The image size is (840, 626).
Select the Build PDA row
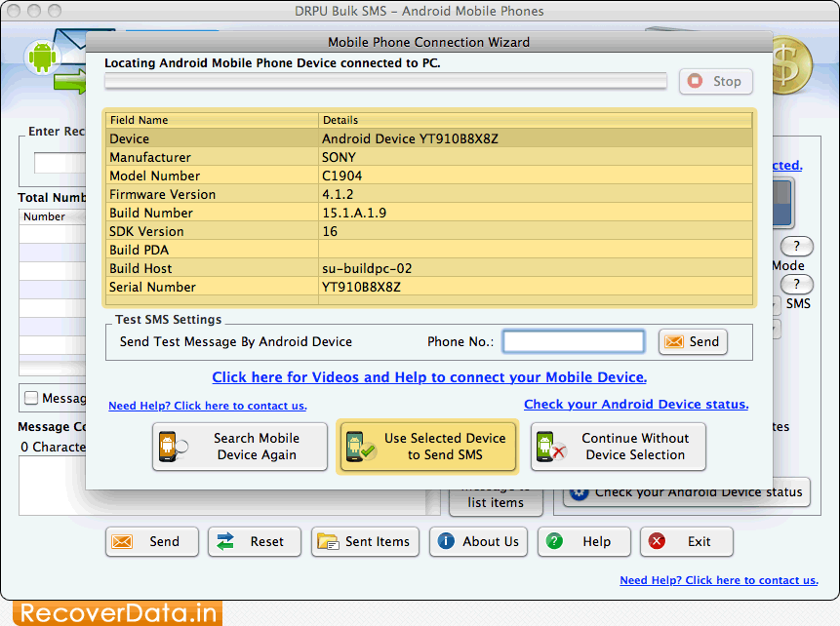coord(428,250)
